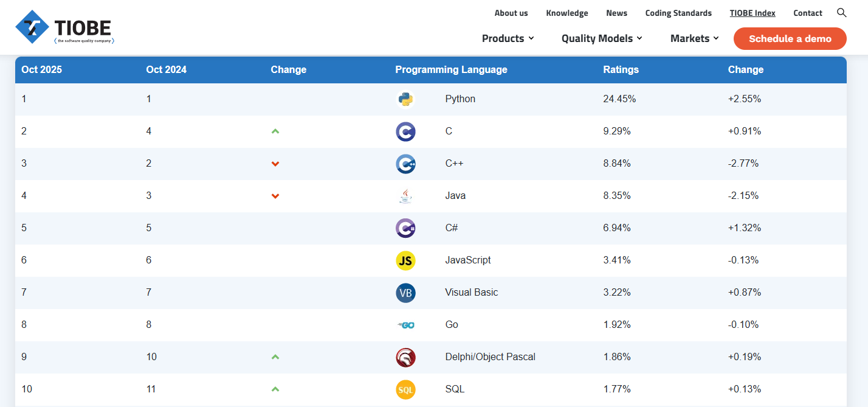Click the Visual Basic VB icon
Viewport: 868px width, 407px height.
pos(405,293)
